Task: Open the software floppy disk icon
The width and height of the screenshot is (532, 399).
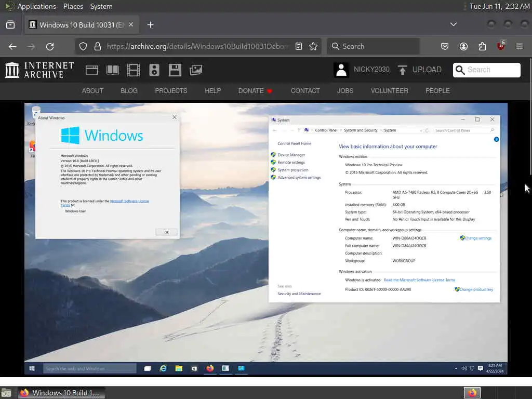Action: click(x=175, y=70)
